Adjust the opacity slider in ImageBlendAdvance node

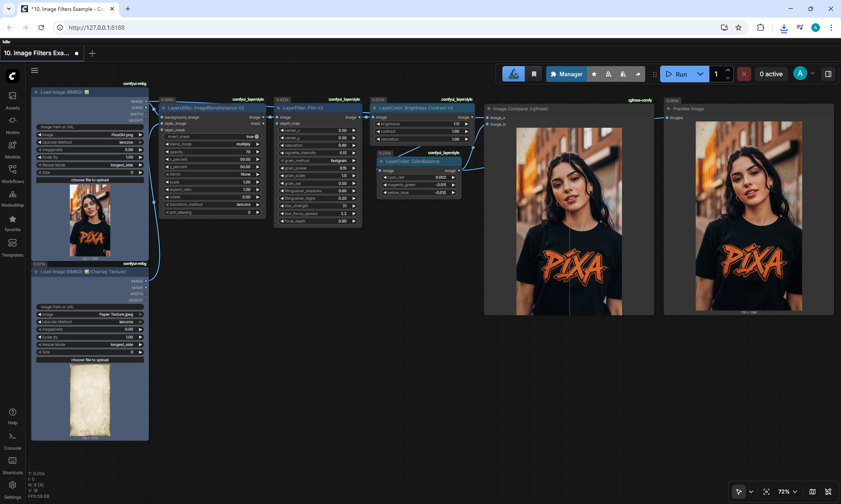(212, 152)
